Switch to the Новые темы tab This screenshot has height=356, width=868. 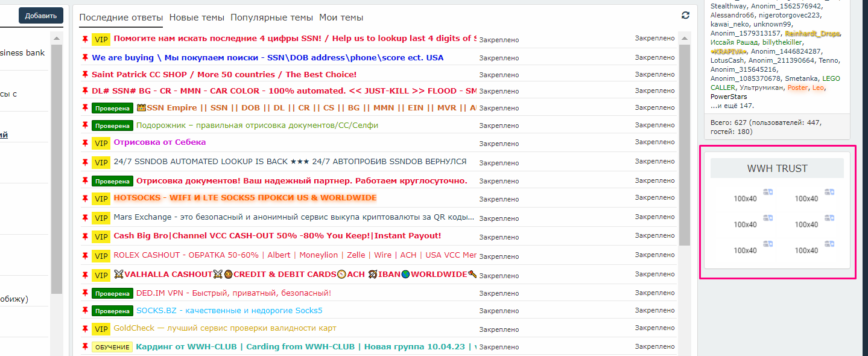197,17
